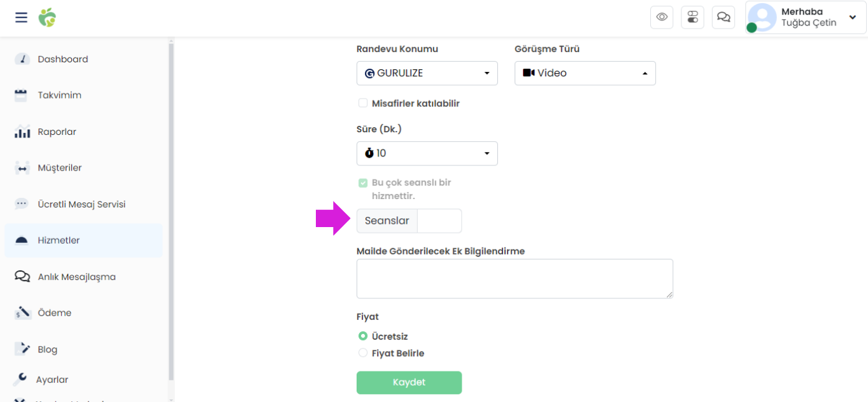Image resolution: width=868 pixels, height=402 pixels.
Task: Open the Tuğba Çetin profile menu
Action: (x=806, y=17)
